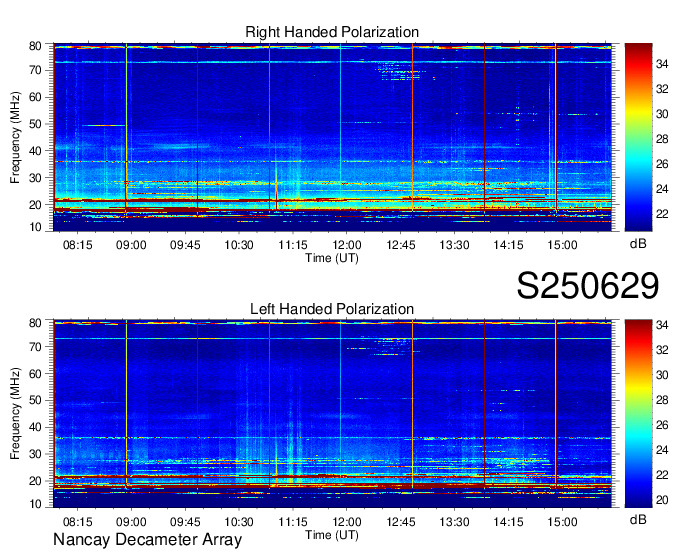Click 09:45 time tick of Right Handed plot
Screen dimensions: 680x552
pyautogui.click(x=185, y=245)
